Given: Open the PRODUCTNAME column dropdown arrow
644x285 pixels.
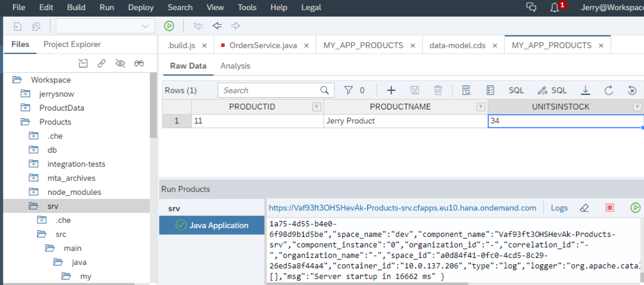Looking at the screenshot, I should (x=481, y=107).
